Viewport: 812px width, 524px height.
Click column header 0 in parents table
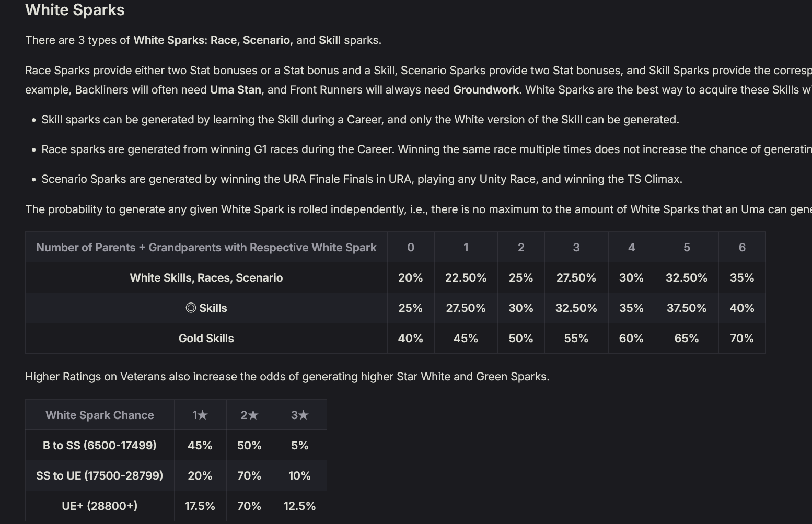coord(411,247)
